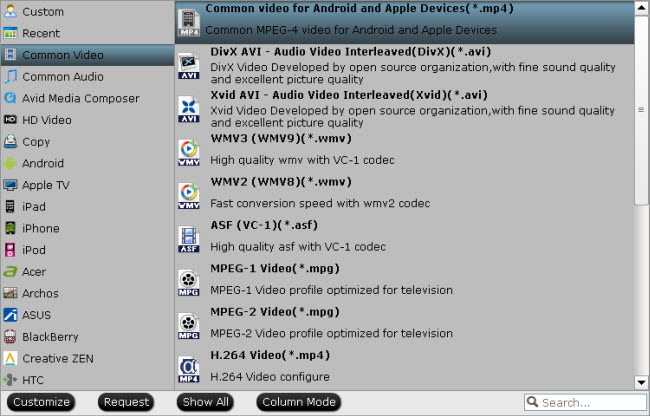Viewport: 650px width, 416px height.
Task: Click the Android robot icon
Action: click(x=10, y=163)
